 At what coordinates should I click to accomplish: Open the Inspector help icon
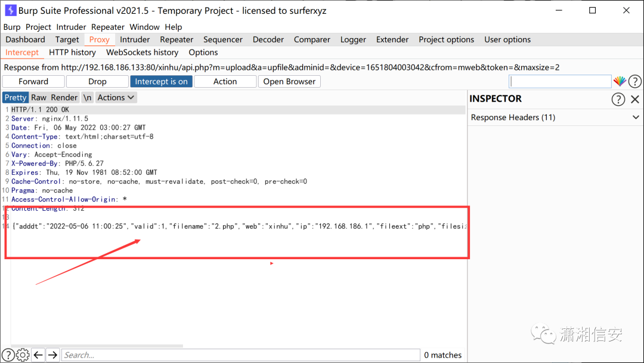click(618, 99)
